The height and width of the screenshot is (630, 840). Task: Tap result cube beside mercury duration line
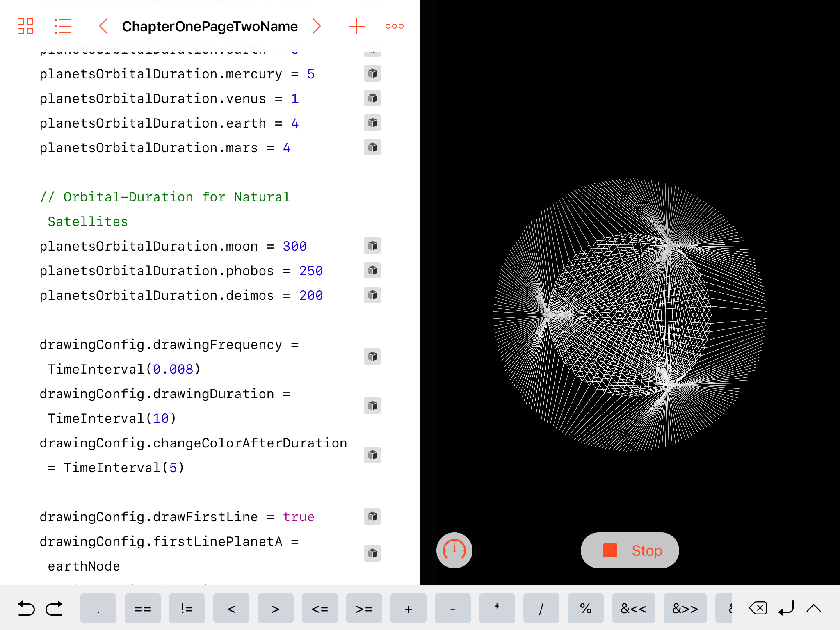[372, 74]
